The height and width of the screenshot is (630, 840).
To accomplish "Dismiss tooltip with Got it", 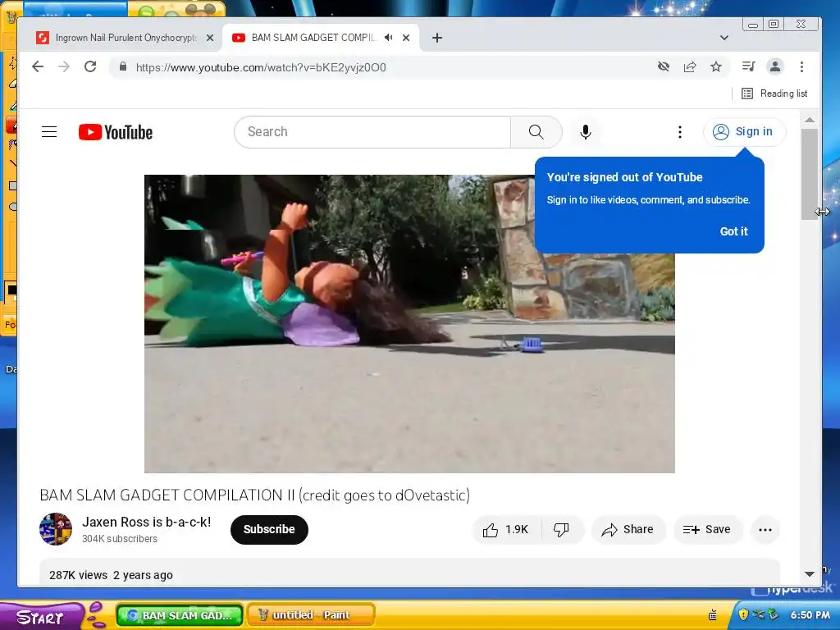I will pyautogui.click(x=733, y=231).
